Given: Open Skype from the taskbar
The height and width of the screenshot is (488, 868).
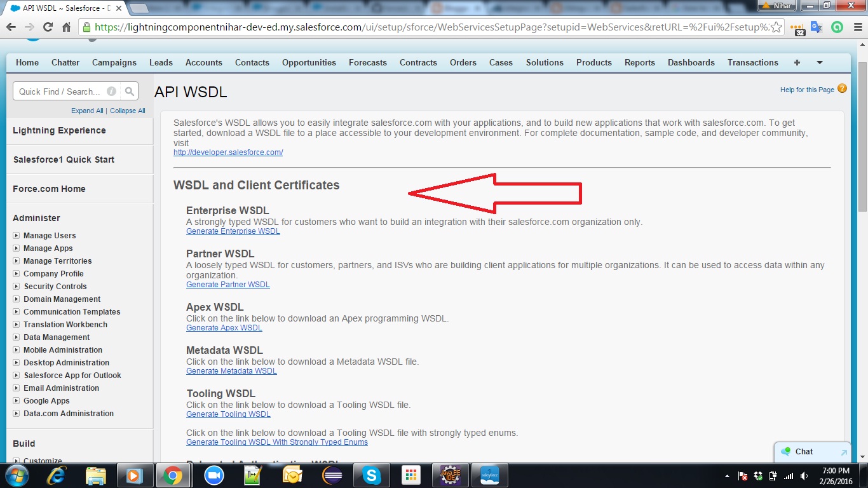Looking at the screenshot, I should coord(372,475).
